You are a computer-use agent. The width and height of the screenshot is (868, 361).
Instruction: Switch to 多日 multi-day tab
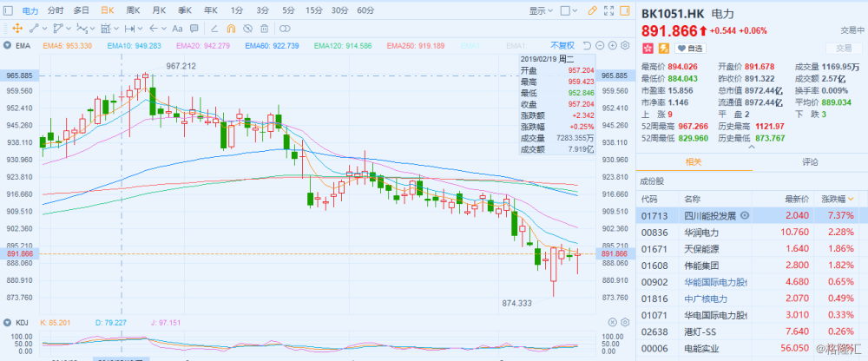(81, 10)
